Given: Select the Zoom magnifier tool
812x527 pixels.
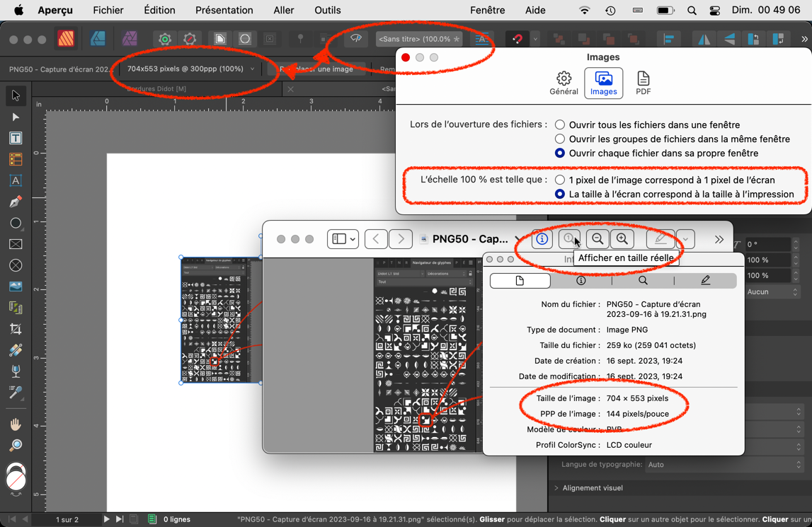Looking at the screenshot, I should click(x=16, y=445).
